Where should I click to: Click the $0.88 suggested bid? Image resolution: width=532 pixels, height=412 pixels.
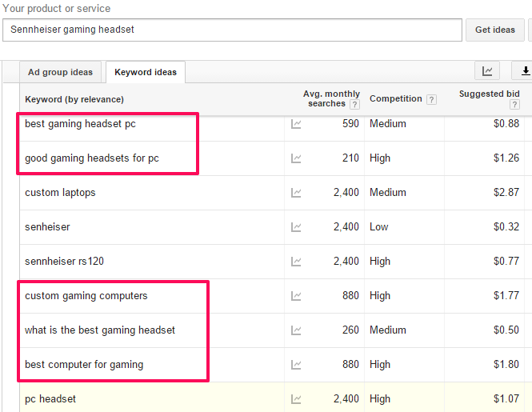click(x=506, y=123)
